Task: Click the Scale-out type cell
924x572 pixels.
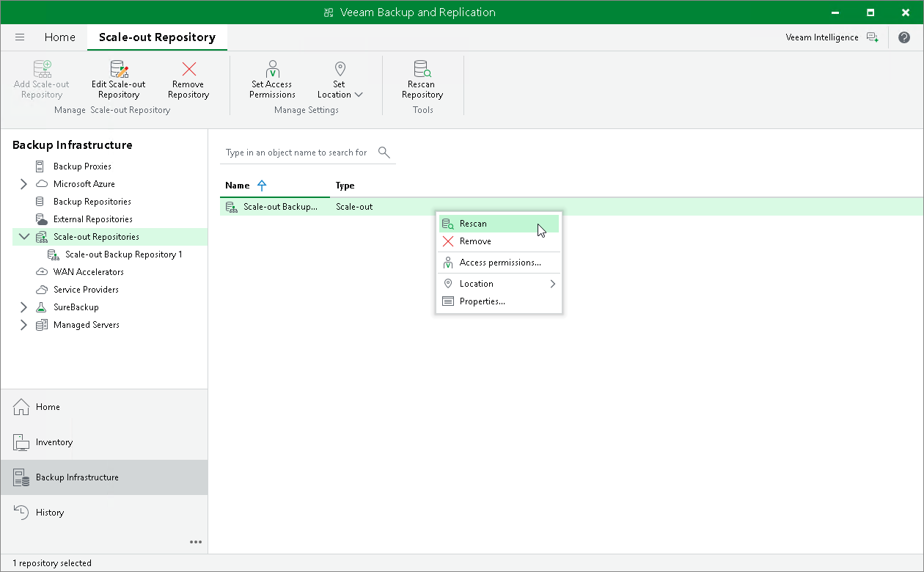Action: 354,207
